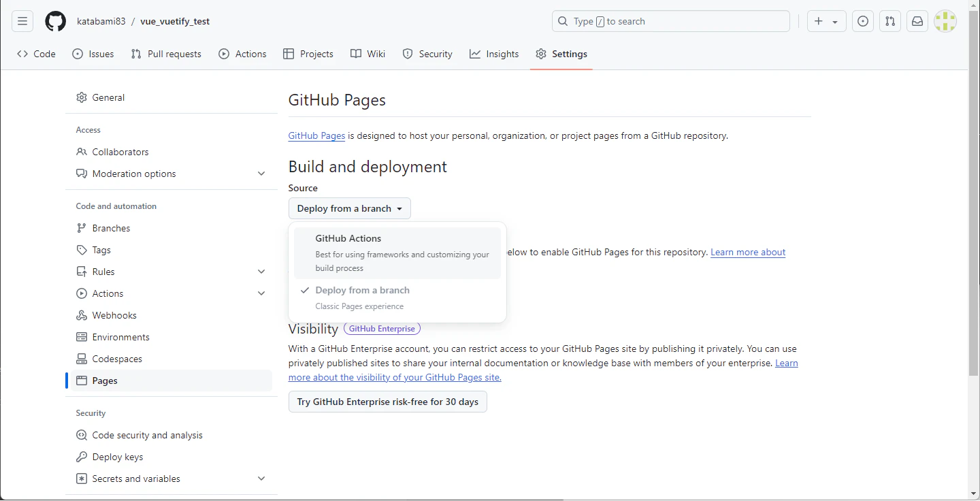Open the Pull requests tab
The width and height of the screenshot is (980, 501).
tap(166, 54)
